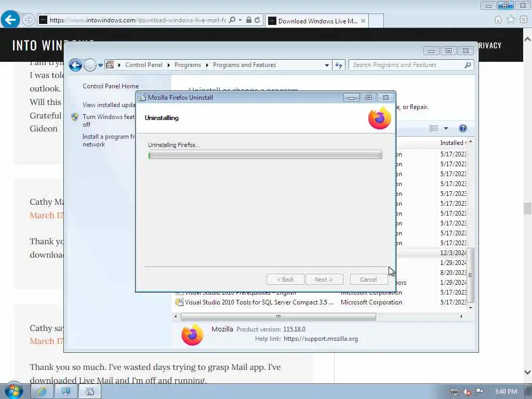Open Control Panel taskbar button

tap(66, 392)
